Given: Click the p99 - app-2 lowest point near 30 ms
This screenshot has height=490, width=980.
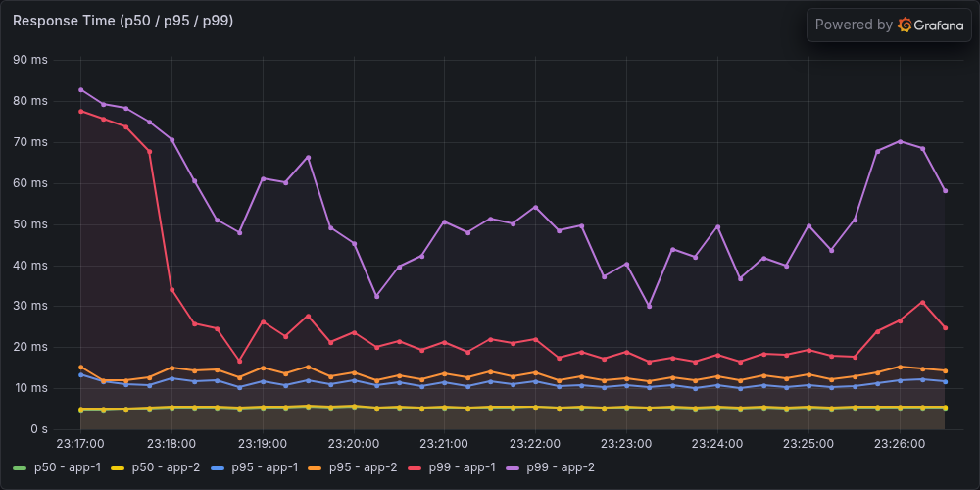Looking at the screenshot, I should [650, 306].
